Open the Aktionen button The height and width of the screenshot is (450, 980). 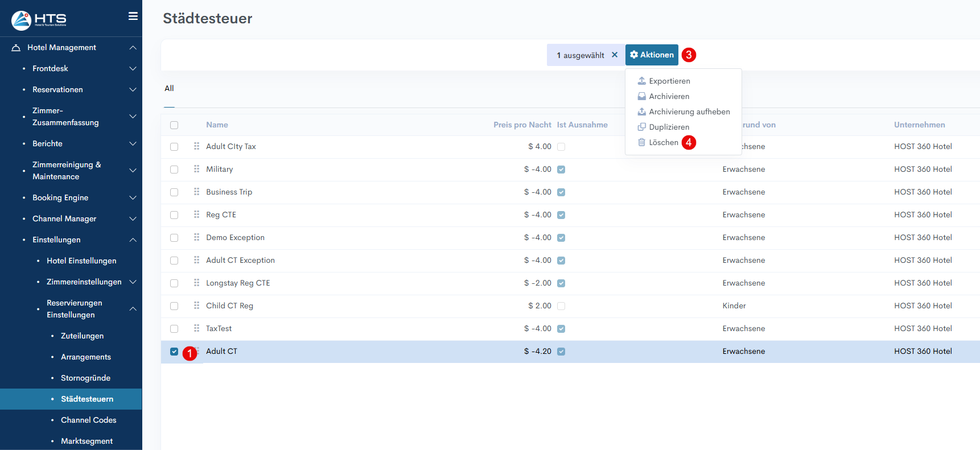pyautogui.click(x=652, y=55)
